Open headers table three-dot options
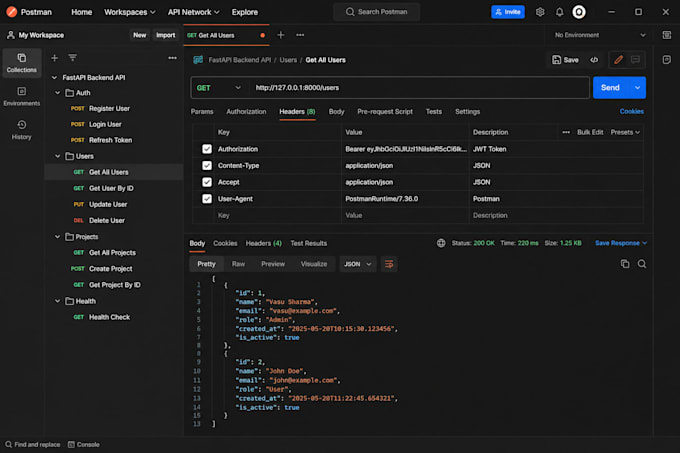 coord(566,132)
